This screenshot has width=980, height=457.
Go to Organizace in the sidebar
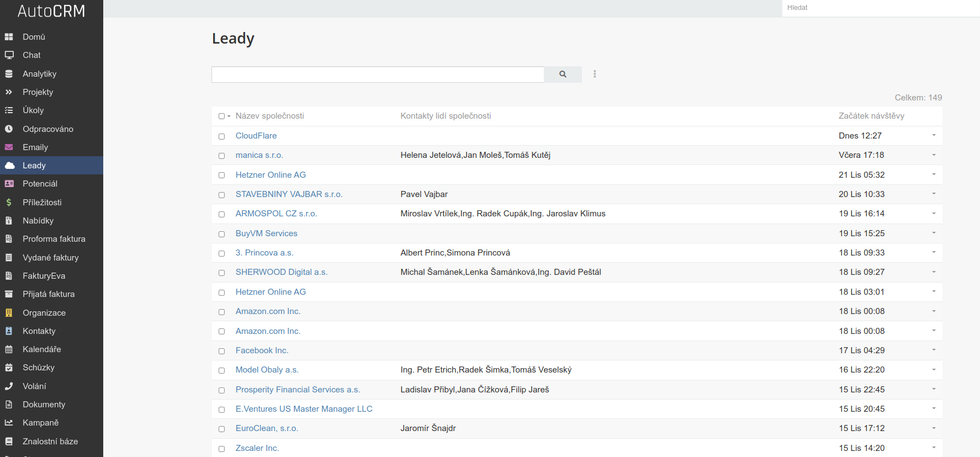[x=44, y=313]
